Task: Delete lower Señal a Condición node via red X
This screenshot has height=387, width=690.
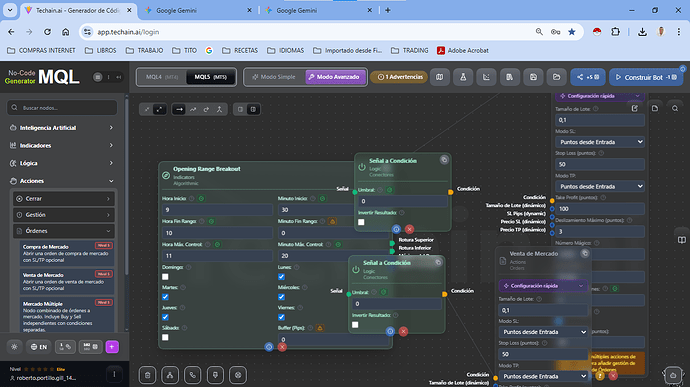Action: pos(403,332)
